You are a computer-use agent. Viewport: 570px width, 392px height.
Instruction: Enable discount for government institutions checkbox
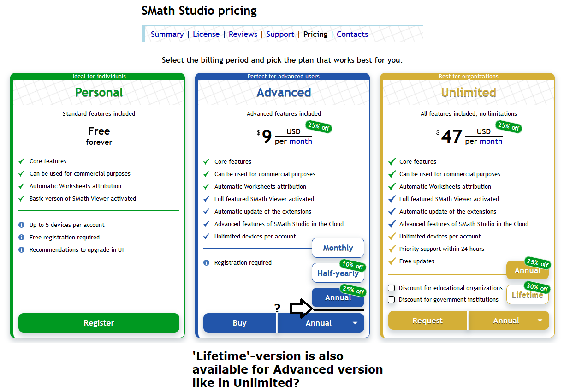(x=392, y=300)
